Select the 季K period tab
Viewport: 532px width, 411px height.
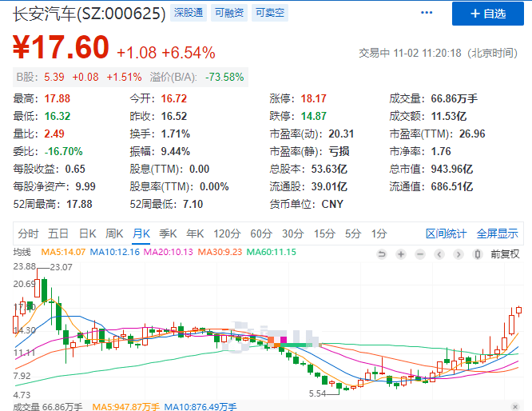coord(168,233)
